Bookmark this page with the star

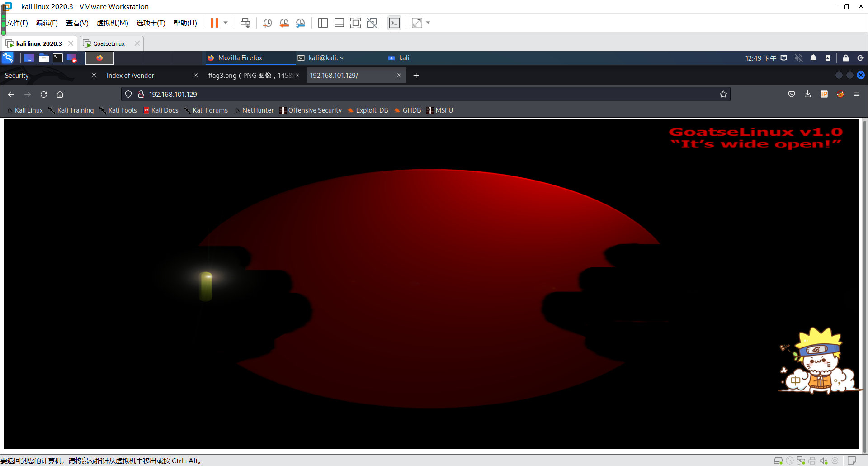[723, 94]
